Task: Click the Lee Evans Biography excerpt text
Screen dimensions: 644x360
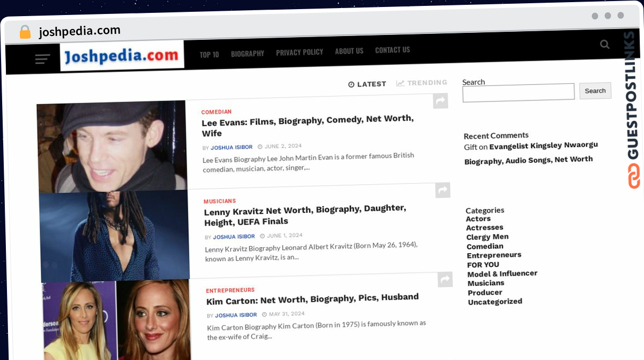Action: pyautogui.click(x=309, y=162)
